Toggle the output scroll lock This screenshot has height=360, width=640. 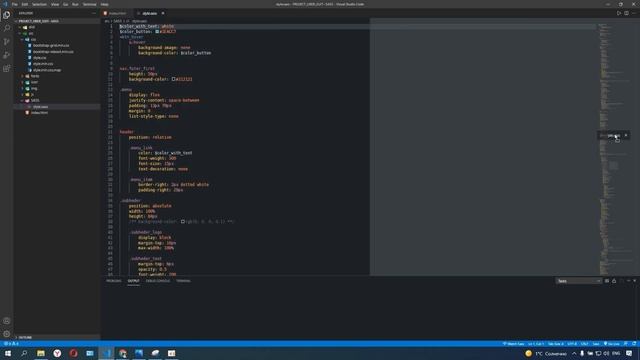614,281
